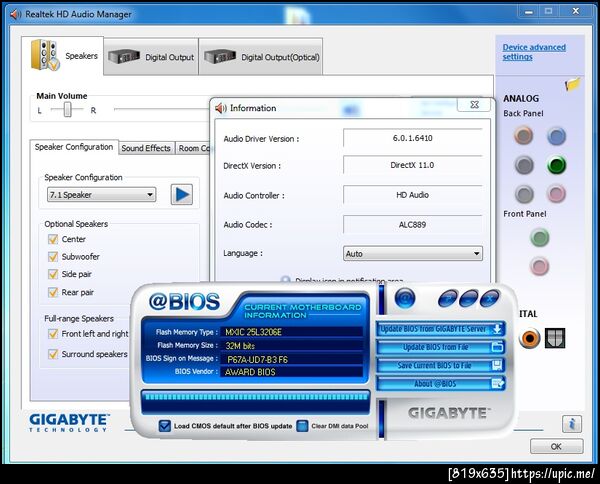Image resolution: width=600 pixels, height=484 pixels.
Task: Click the pink front panel jack
Action: click(540, 266)
